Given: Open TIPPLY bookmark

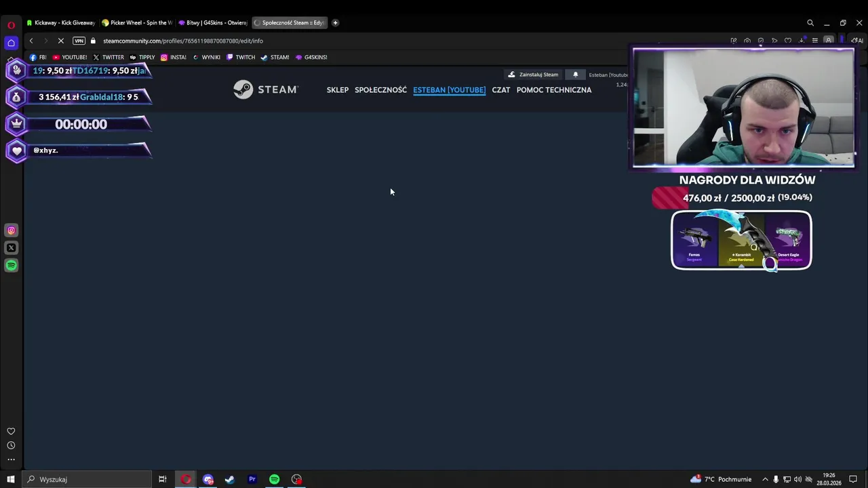Looking at the screenshot, I should (x=142, y=57).
